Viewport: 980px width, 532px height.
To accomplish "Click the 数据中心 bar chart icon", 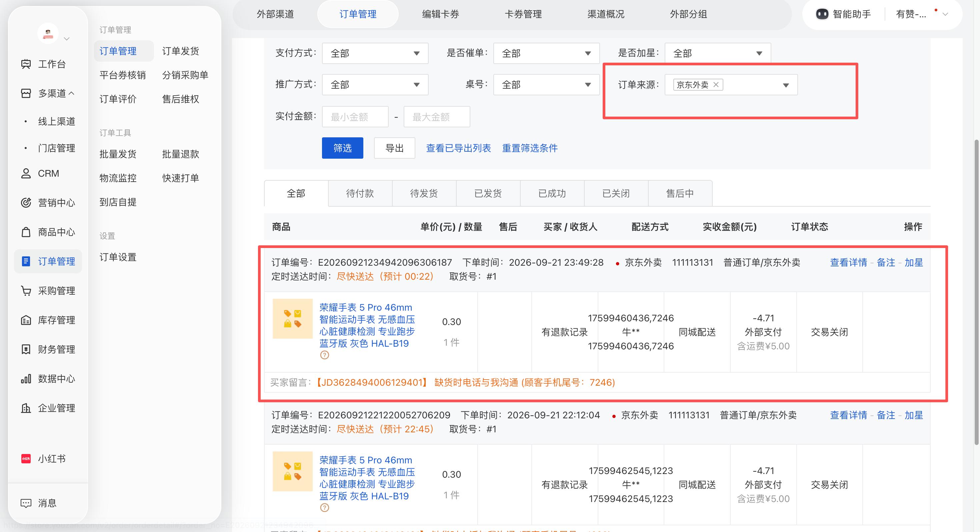I will pyautogui.click(x=26, y=379).
